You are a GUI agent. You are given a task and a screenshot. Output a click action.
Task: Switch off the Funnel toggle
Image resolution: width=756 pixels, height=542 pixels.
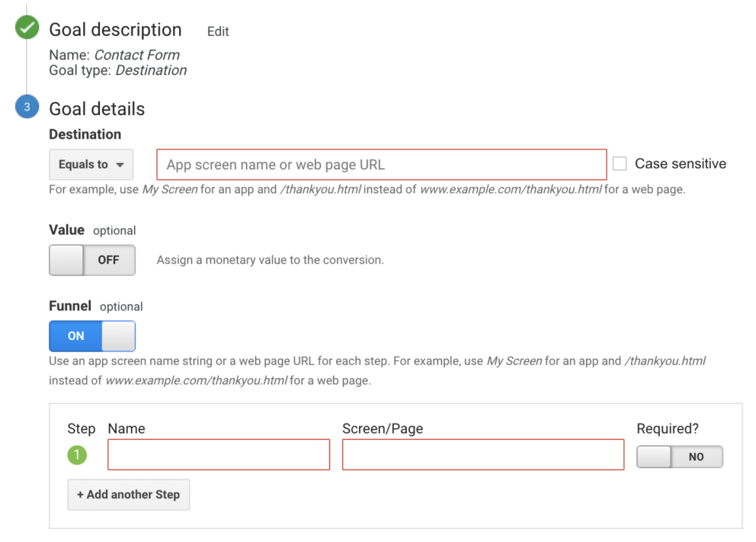click(x=92, y=336)
